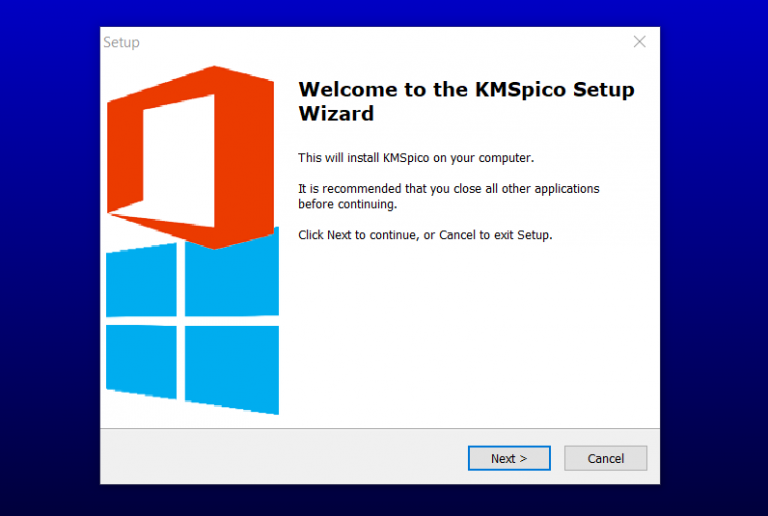The width and height of the screenshot is (768, 516).
Task: Click the upper-right pane of Windows logo
Action: click(x=232, y=273)
